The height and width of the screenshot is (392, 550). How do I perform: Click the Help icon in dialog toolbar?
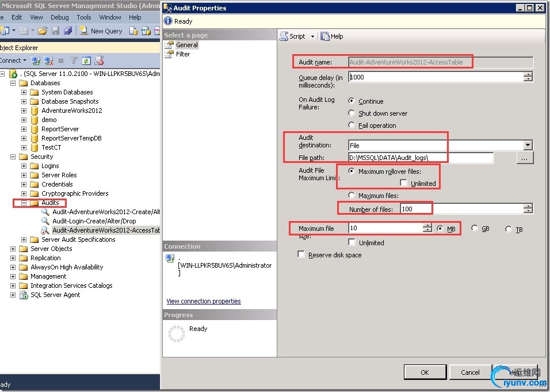(325, 36)
